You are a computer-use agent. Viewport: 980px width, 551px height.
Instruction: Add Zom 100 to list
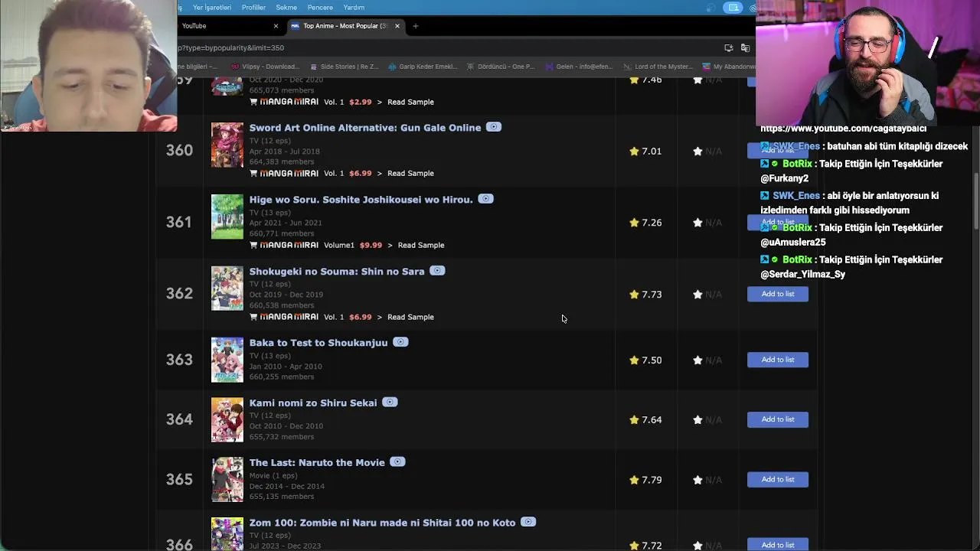pyautogui.click(x=778, y=544)
